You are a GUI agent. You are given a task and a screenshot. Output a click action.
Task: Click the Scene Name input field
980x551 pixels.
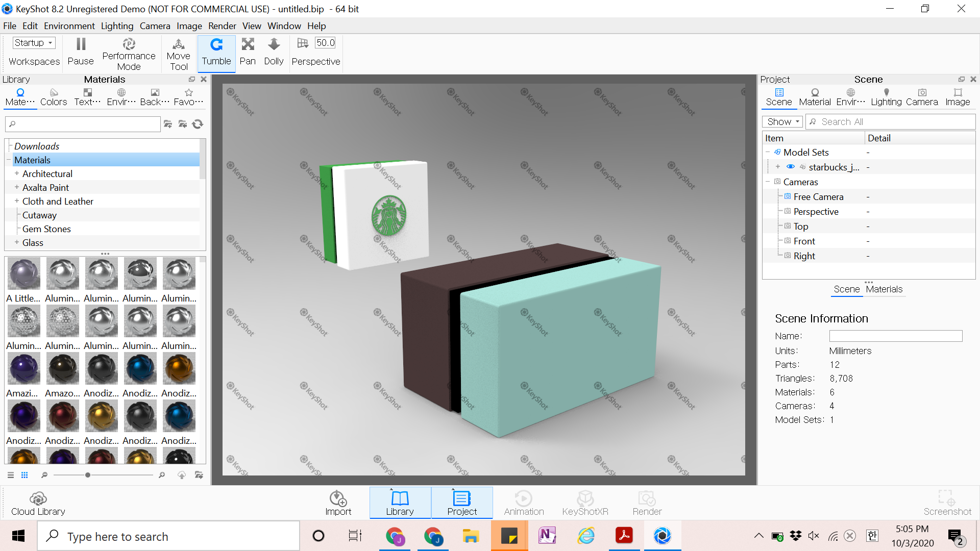(895, 336)
